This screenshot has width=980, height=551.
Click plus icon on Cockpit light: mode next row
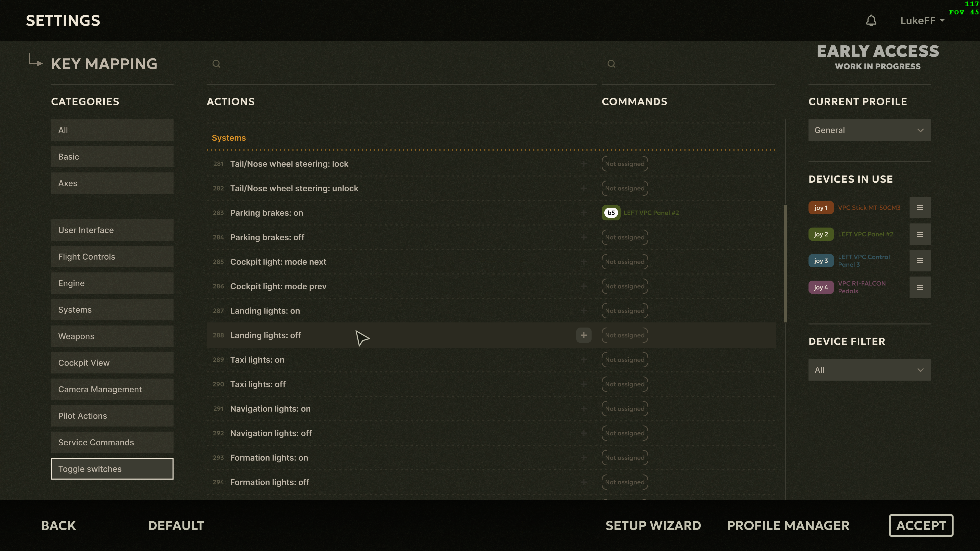coord(584,262)
